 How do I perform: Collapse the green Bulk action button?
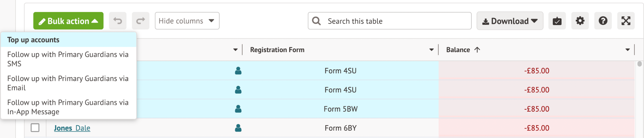click(68, 21)
